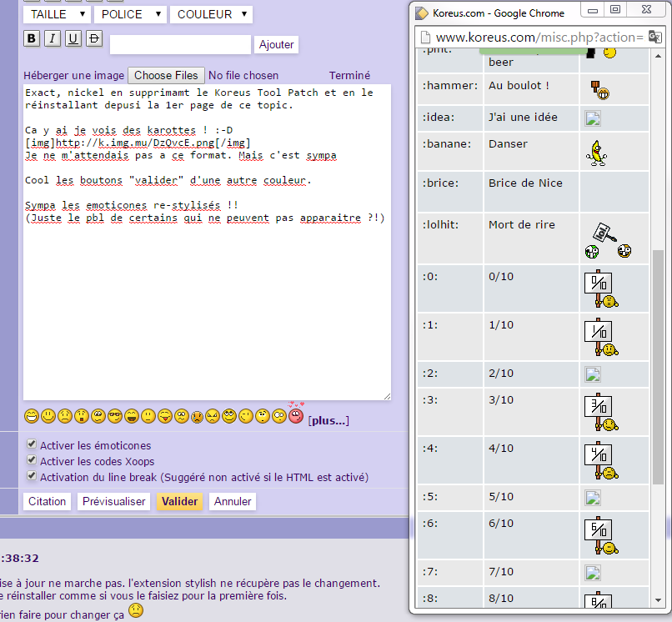
Task: Open more emoticons via [plus...] link
Action: click(328, 420)
